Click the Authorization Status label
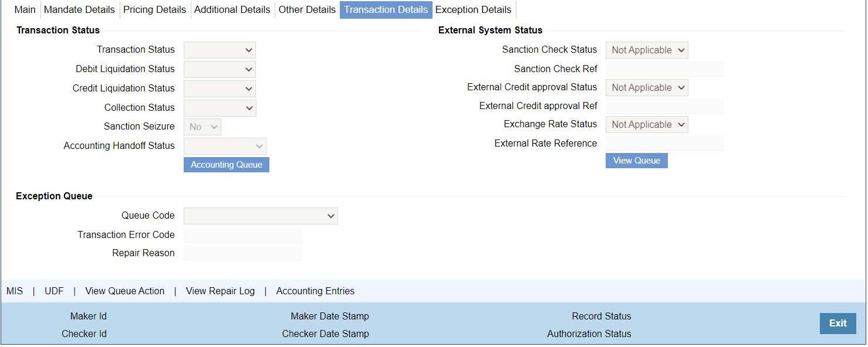 [589, 334]
